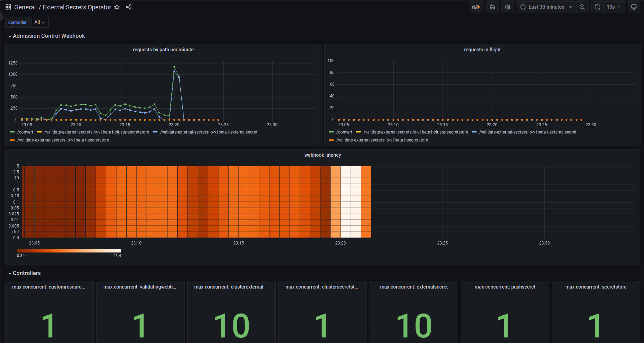Star the External Secrets Operator dashboard

[x=117, y=7]
